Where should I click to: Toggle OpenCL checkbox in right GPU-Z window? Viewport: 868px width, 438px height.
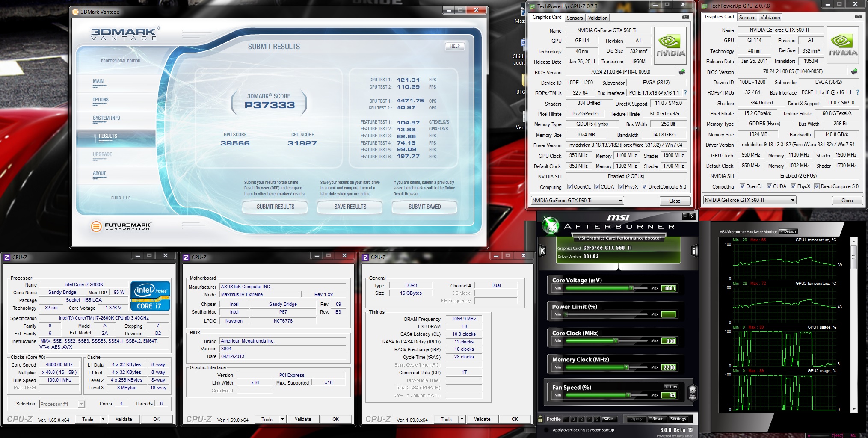742,186
